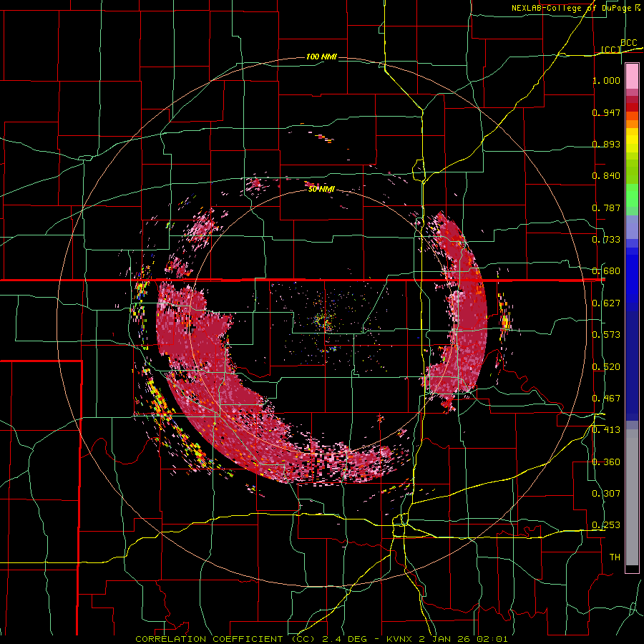The height and width of the screenshot is (644, 644).
Task: Click the [CC] product label above the scale
Action: [611, 49]
